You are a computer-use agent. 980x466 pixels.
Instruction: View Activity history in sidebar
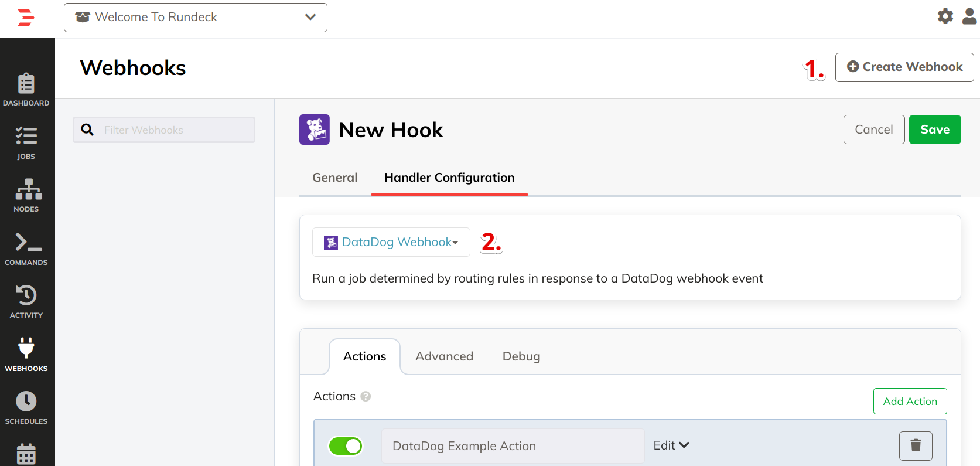click(26, 302)
